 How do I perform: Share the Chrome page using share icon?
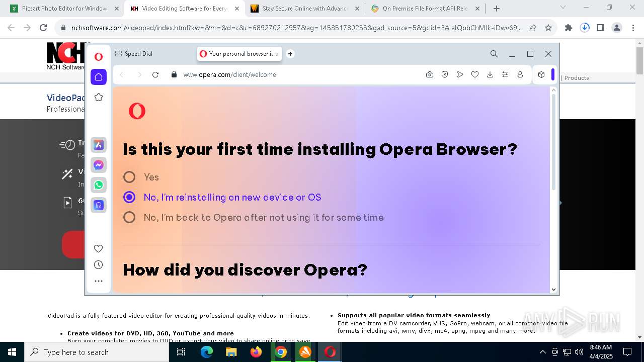point(532,28)
